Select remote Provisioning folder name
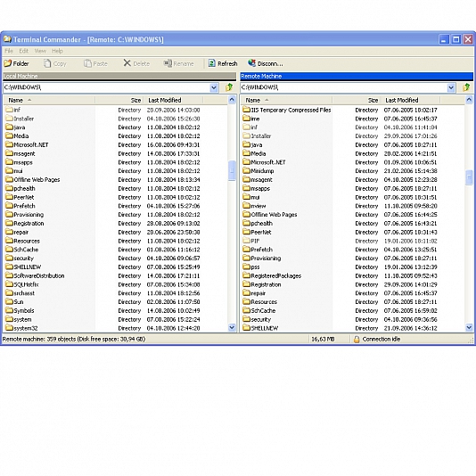The image size is (476, 476). (266, 259)
